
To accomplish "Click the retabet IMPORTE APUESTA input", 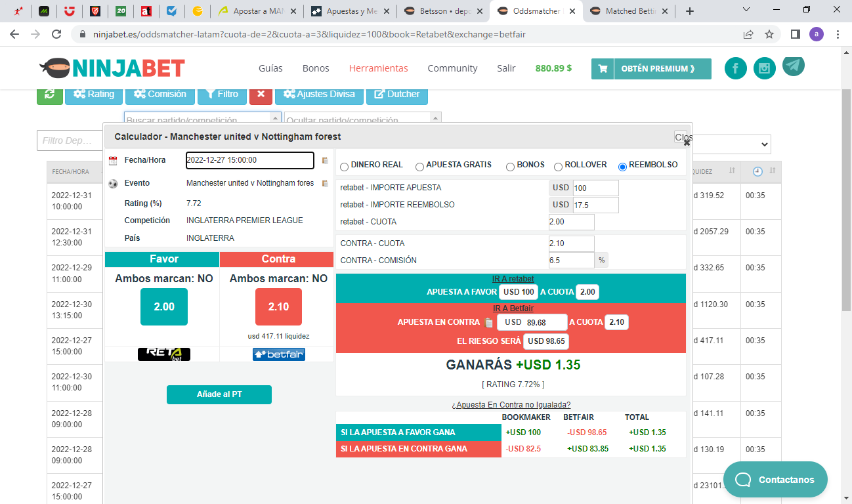I will coord(595,188).
